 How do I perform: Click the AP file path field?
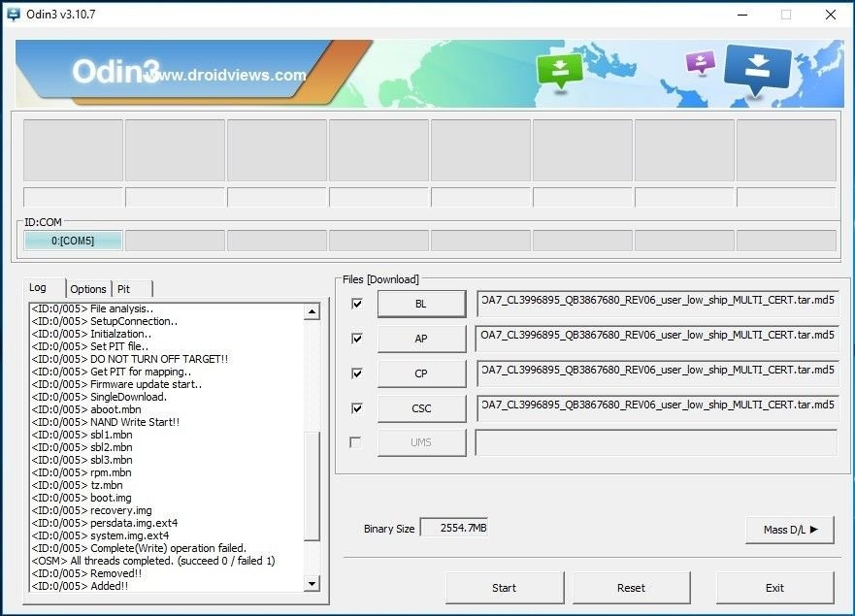(657, 339)
